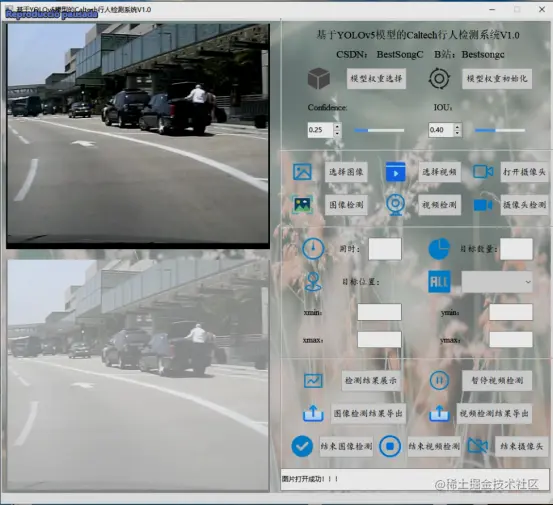End image detection with the 结束图像检测 button
Viewport: 553px width, 505px height.
[346, 446]
